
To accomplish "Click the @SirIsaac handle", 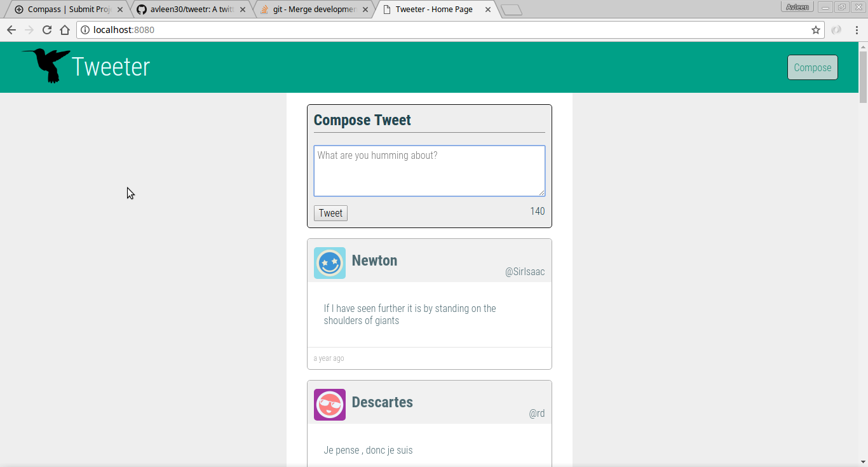I will [x=525, y=272].
